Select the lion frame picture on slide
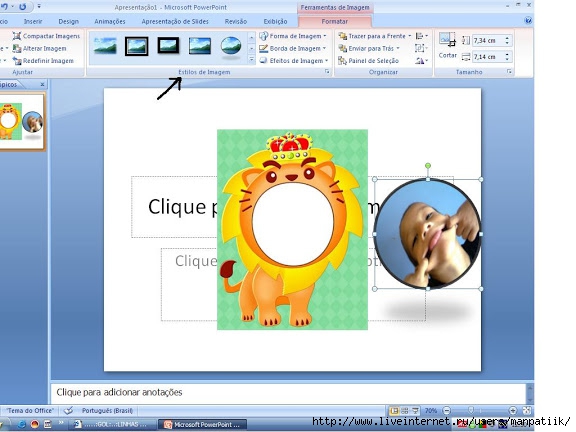This screenshot has height=432, width=576. [x=292, y=229]
